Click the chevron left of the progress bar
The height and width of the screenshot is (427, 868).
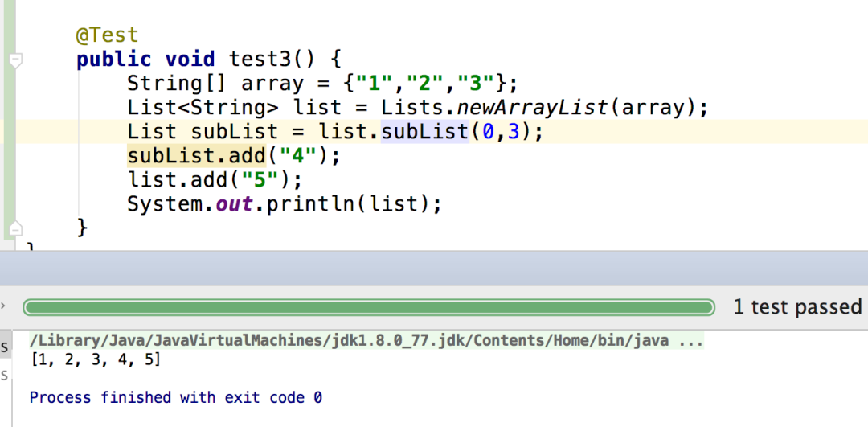(x=4, y=306)
